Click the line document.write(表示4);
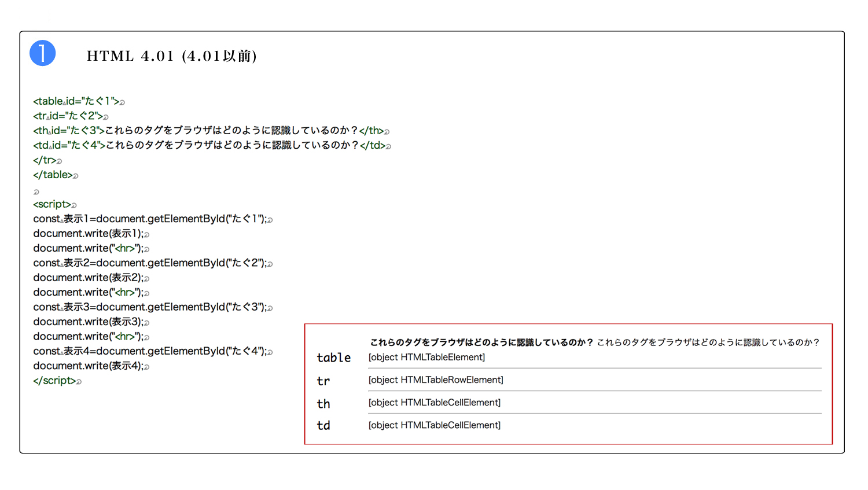The height and width of the screenshot is (490, 868). (91, 366)
